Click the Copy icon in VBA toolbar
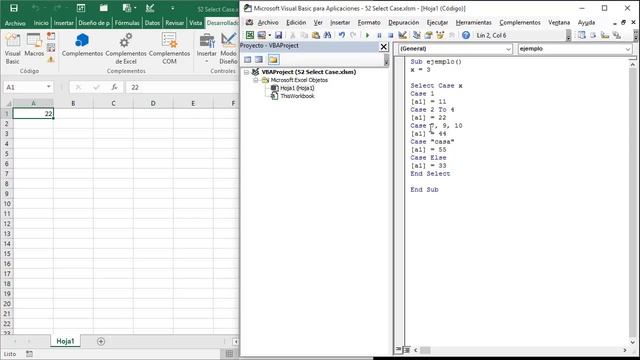 coord(304,36)
